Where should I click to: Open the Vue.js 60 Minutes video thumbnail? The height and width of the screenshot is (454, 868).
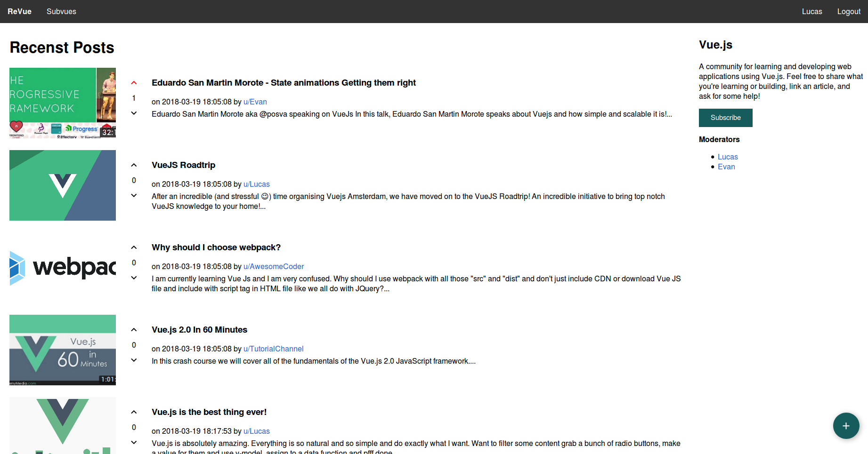pos(63,350)
